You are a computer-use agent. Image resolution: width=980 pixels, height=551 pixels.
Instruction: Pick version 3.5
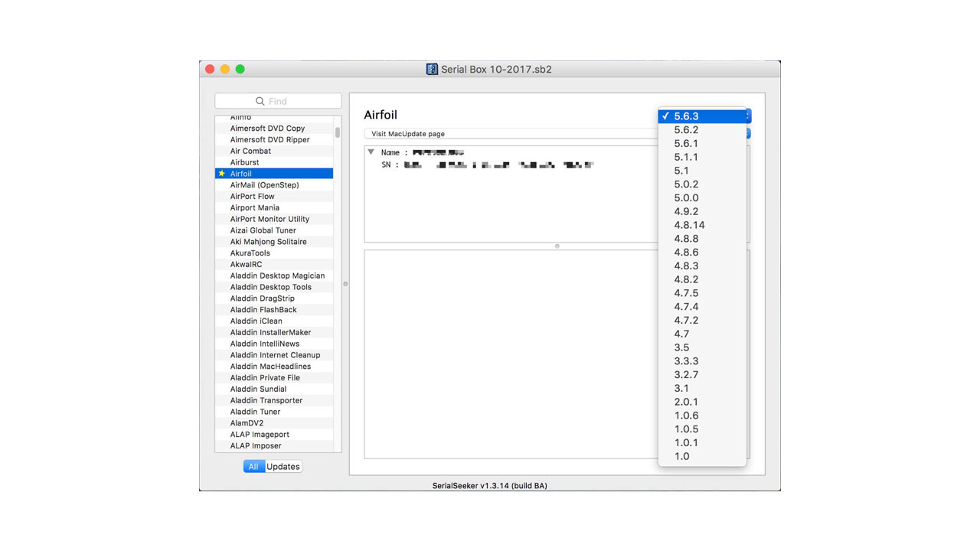click(702, 347)
